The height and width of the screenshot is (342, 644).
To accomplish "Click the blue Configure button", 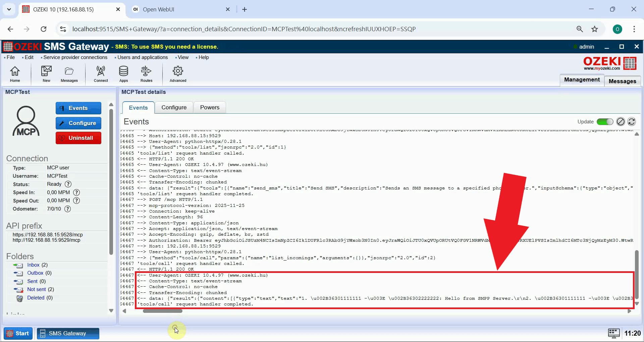I will point(78,123).
